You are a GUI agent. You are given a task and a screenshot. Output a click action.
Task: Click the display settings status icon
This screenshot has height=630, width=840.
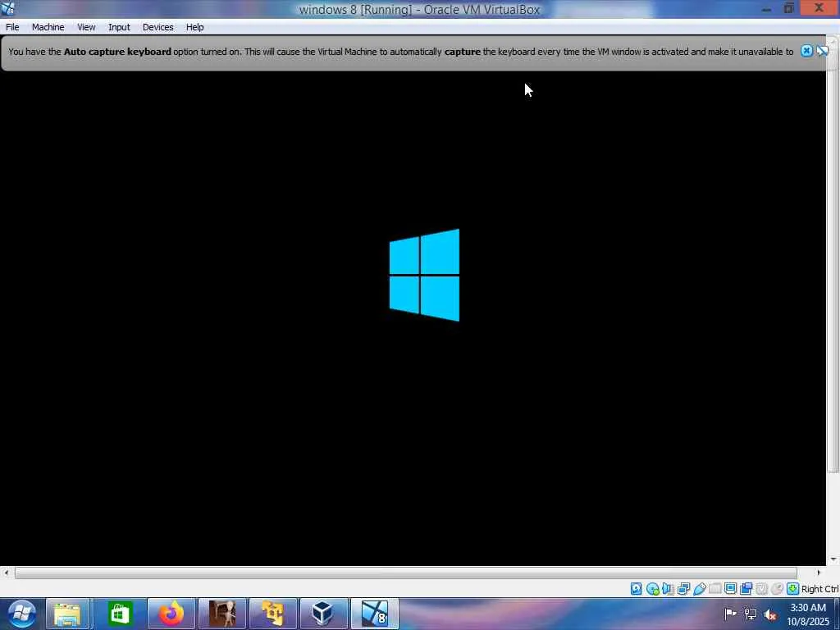[730, 588]
